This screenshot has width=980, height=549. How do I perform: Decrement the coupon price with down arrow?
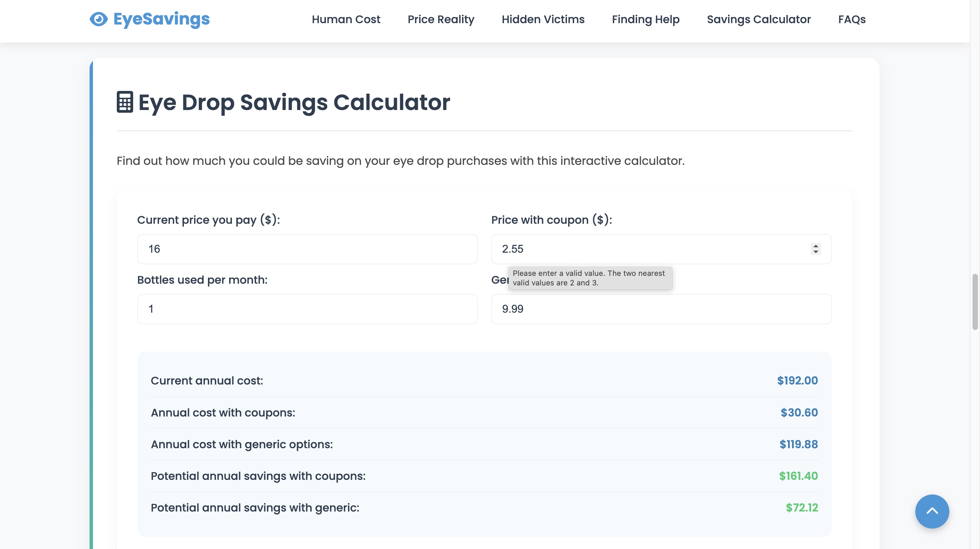point(815,252)
